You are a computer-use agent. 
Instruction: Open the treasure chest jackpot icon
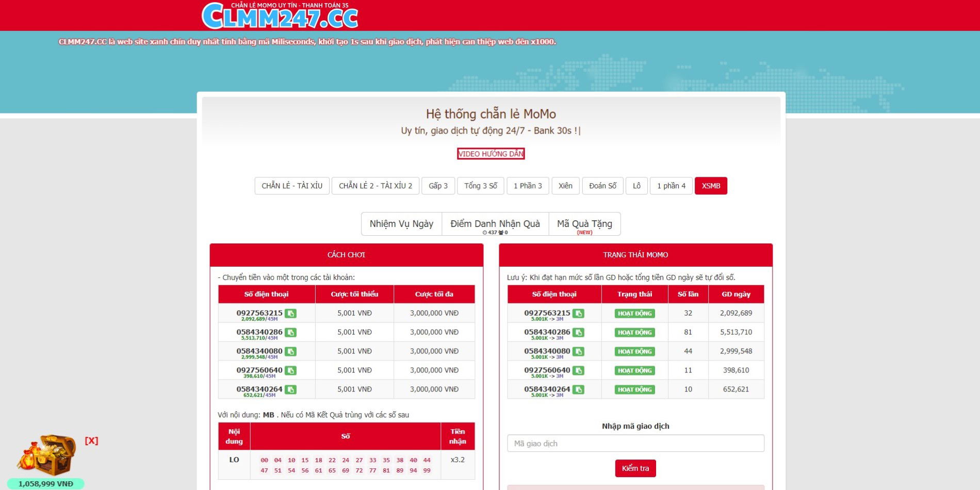(x=46, y=455)
